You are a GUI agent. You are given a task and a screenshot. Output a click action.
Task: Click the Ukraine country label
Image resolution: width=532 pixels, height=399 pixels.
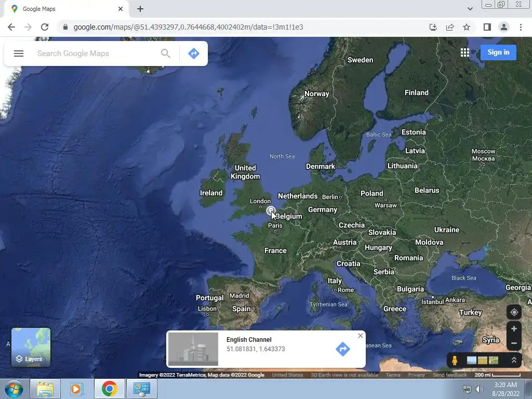coord(447,230)
